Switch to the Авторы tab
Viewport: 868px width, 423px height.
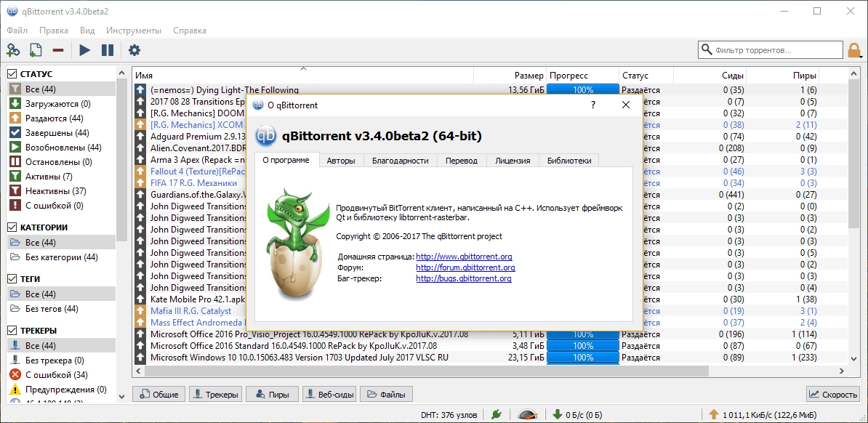341,161
